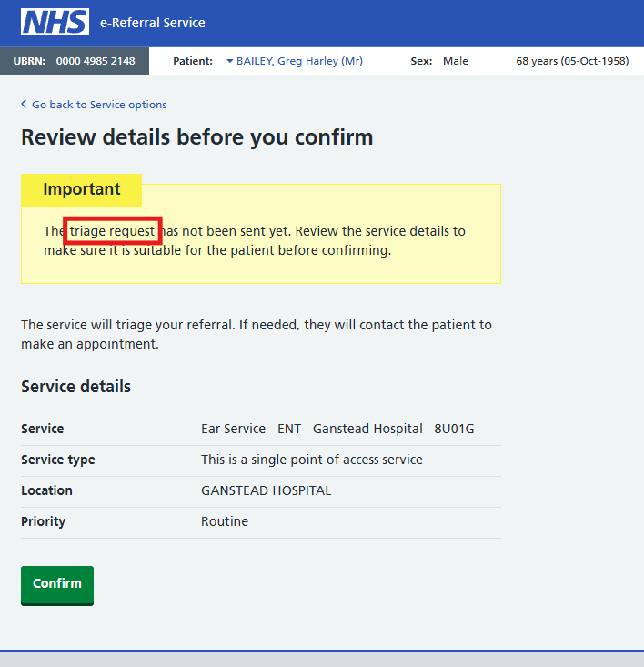Click the back chevron icon

point(24,104)
